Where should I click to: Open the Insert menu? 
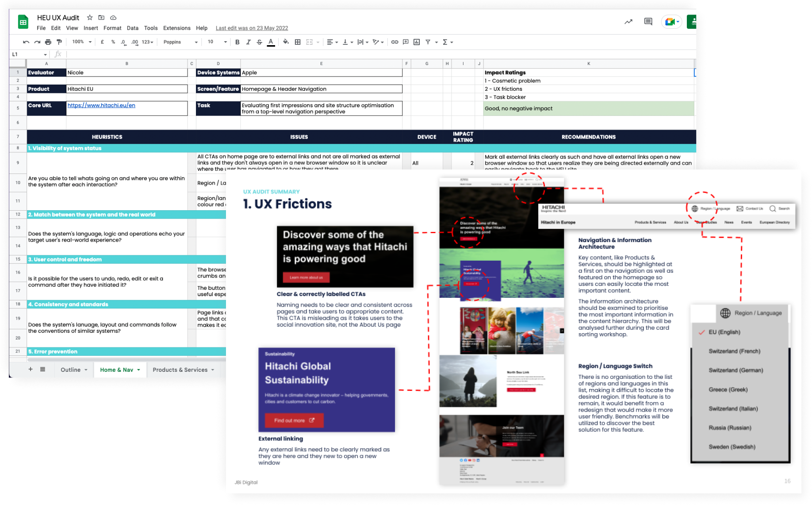coord(91,28)
